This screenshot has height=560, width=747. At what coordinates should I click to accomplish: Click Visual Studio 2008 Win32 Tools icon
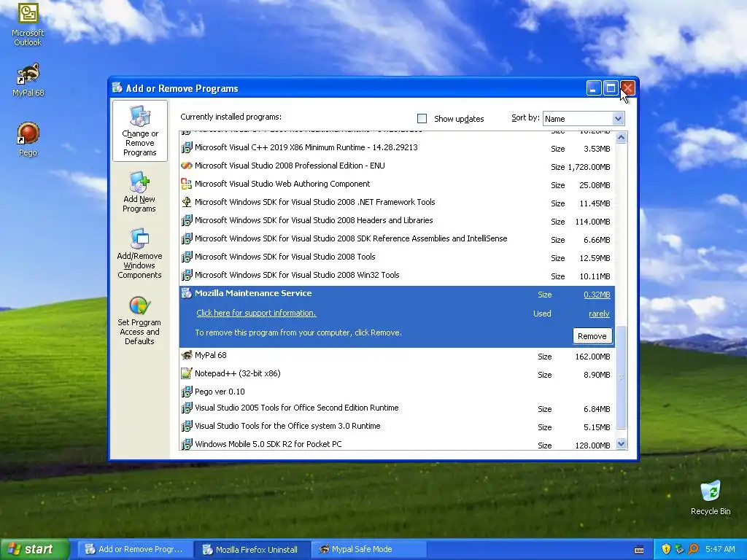click(187, 275)
